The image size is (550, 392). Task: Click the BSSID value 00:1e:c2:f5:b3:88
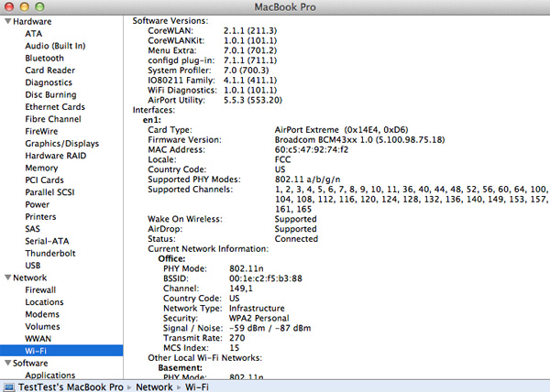[266, 278]
